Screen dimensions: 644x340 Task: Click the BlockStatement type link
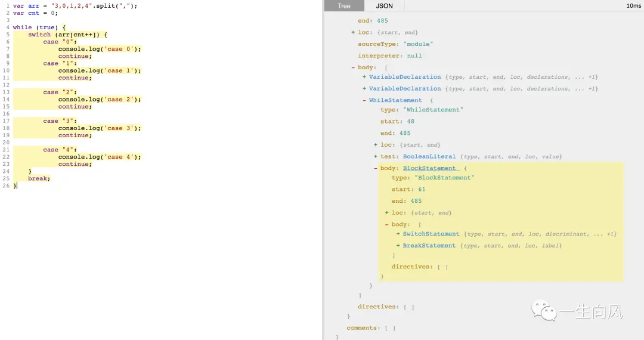(x=429, y=168)
